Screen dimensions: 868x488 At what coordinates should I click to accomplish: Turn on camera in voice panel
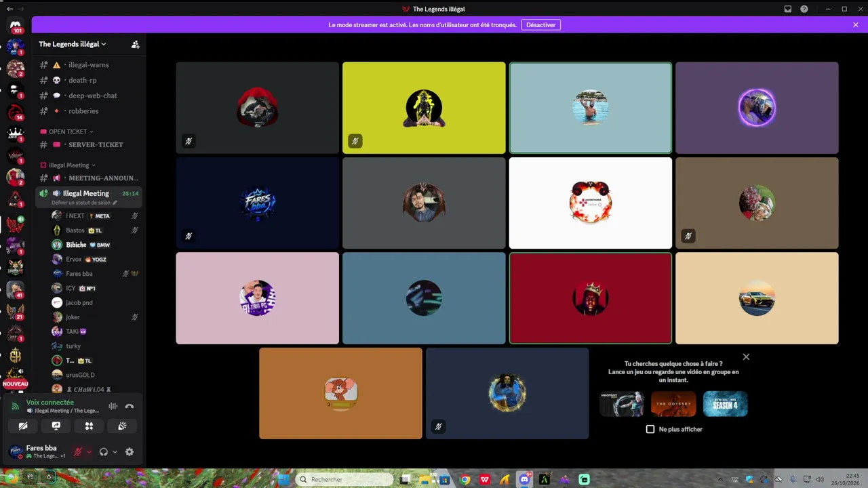coord(23,426)
